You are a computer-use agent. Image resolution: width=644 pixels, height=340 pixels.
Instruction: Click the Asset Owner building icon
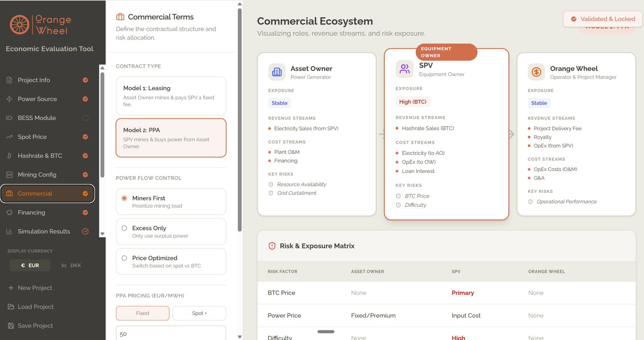277,72
